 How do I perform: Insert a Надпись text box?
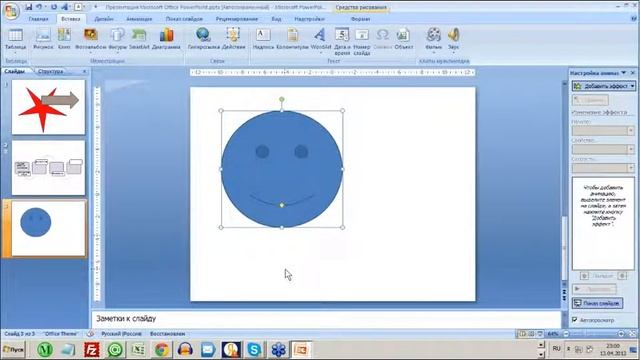[263, 40]
